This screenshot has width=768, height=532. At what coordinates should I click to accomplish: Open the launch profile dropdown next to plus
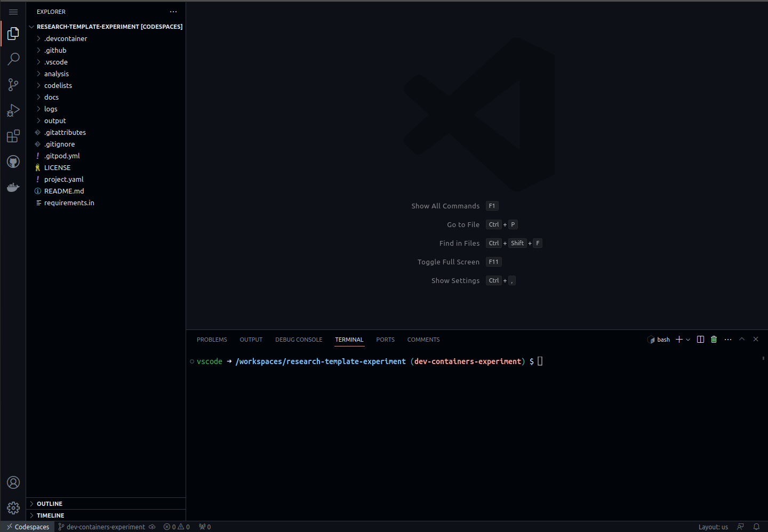688,340
